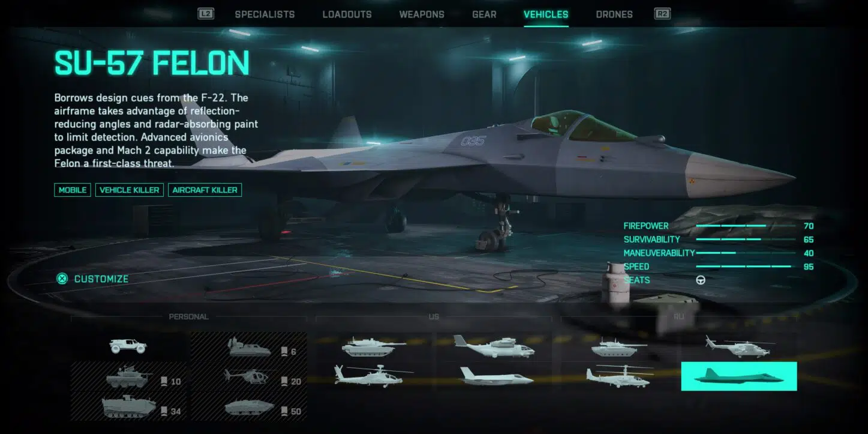The height and width of the screenshot is (434, 868).
Task: Select the personal light jeep vehicle icon
Action: pyautogui.click(x=128, y=346)
